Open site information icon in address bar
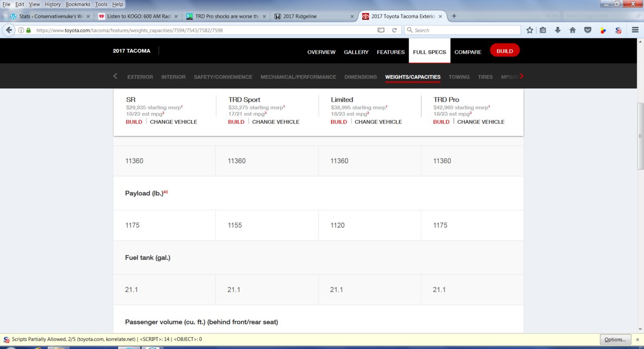Image resolution: width=644 pixels, height=349 pixels. pos(21,30)
